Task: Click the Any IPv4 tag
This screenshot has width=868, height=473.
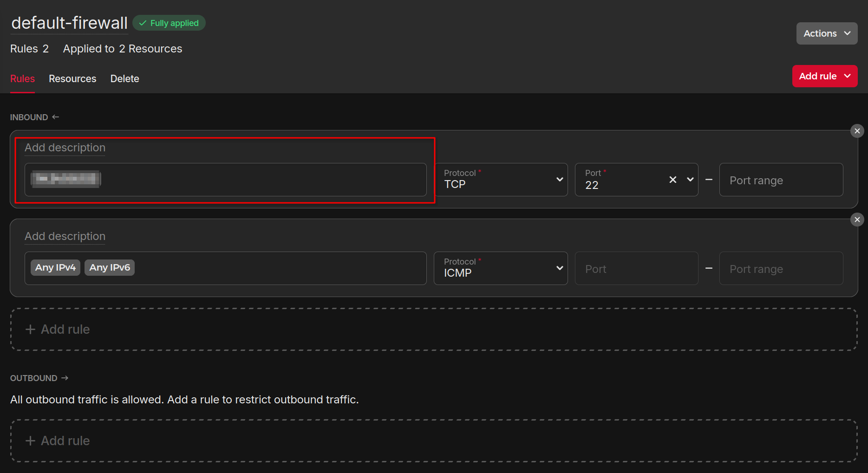Action: tap(55, 267)
